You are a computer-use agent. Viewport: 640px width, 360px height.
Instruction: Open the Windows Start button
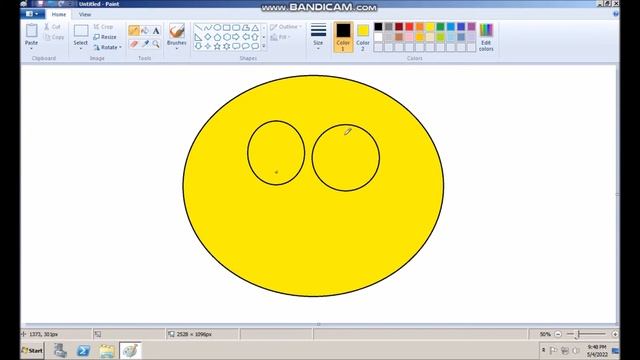click(32, 351)
